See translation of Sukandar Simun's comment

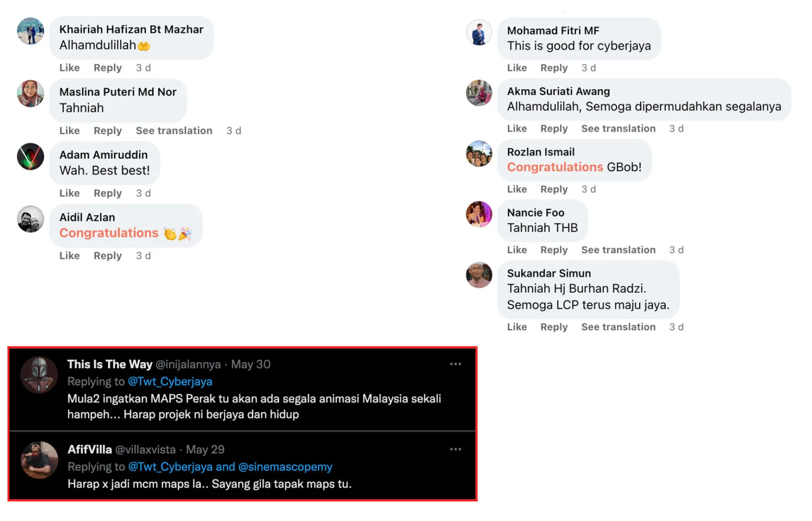point(618,327)
